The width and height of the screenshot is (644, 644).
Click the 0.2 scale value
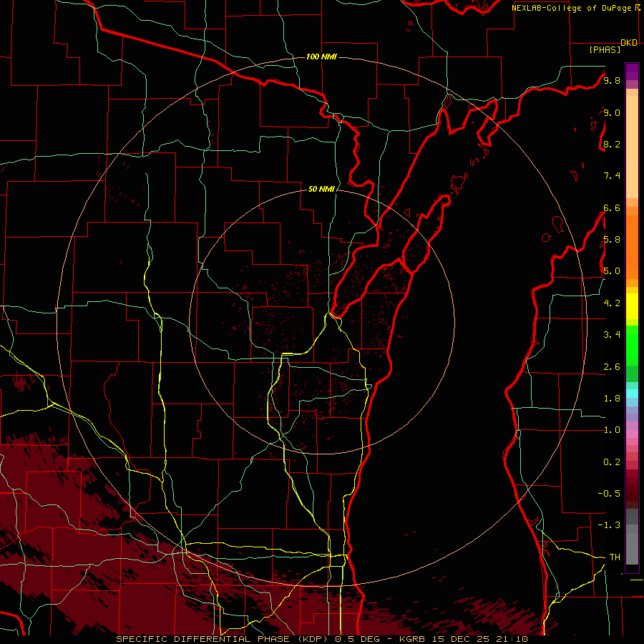point(612,462)
